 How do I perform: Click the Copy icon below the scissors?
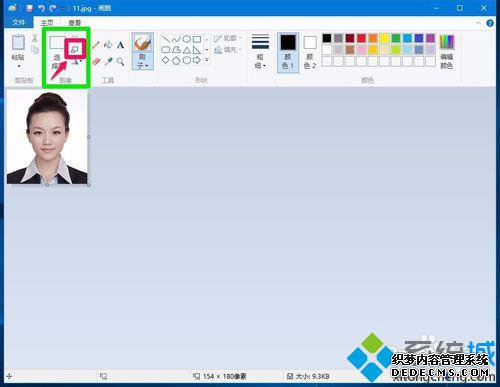35,50
